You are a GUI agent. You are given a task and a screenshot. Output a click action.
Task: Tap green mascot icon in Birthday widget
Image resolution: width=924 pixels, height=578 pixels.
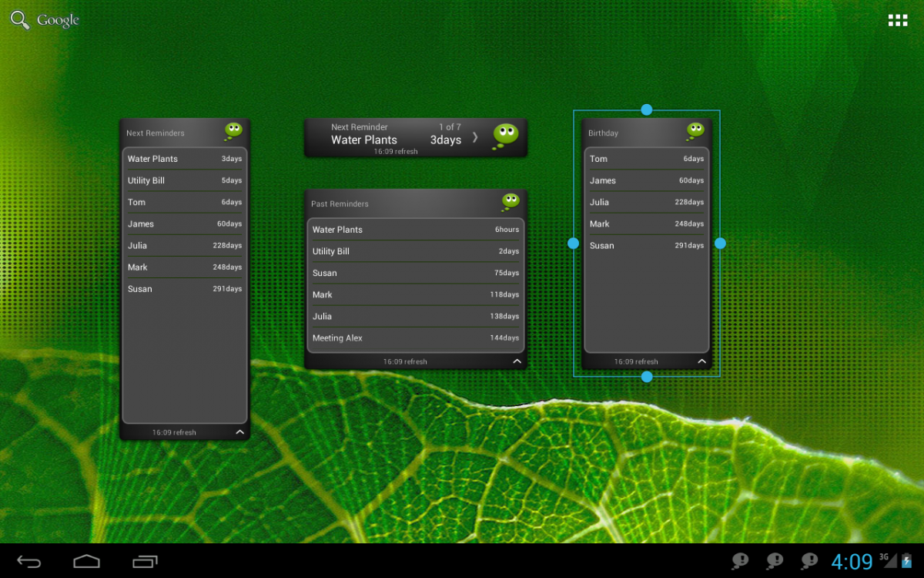tap(695, 131)
